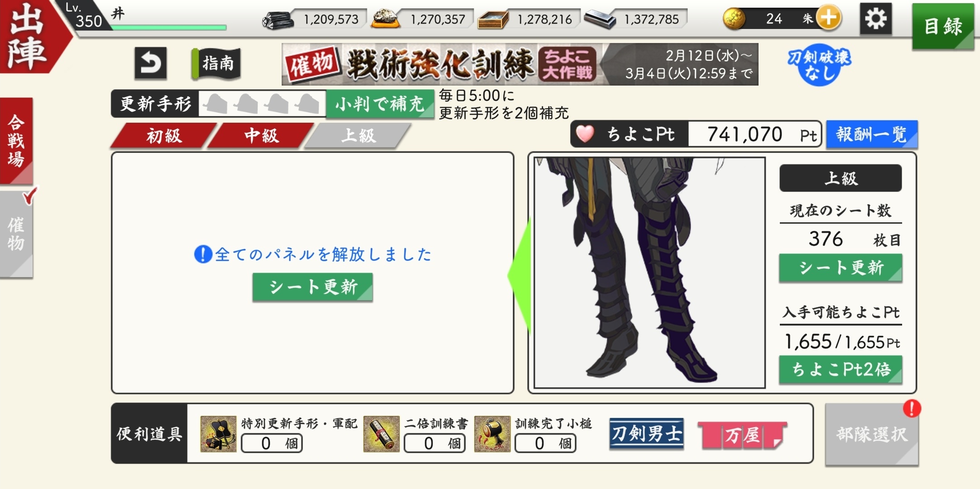Tap the back arrow icon
Image resolution: width=980 pixels, height=489 pixels.
pos(151,63)
